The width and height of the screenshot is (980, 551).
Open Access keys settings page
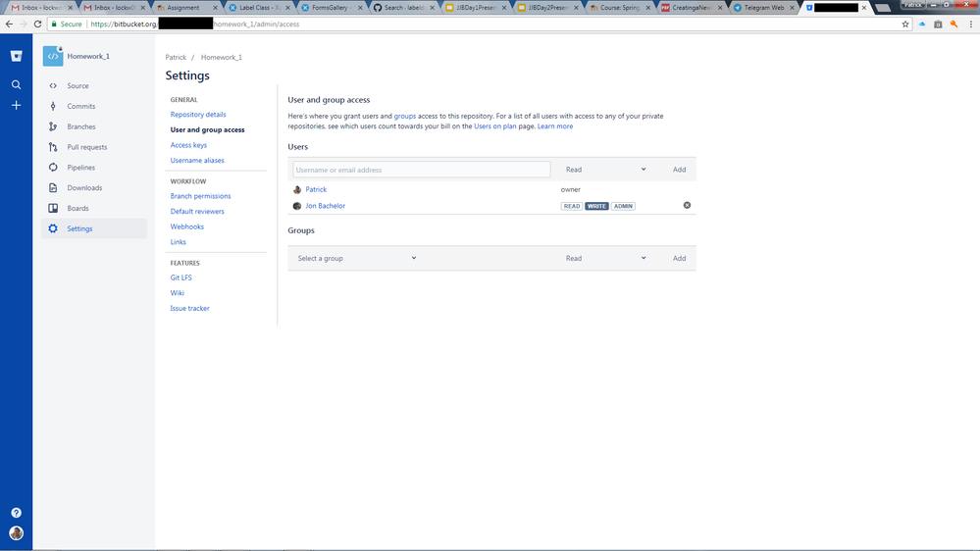tap(188, 145)
